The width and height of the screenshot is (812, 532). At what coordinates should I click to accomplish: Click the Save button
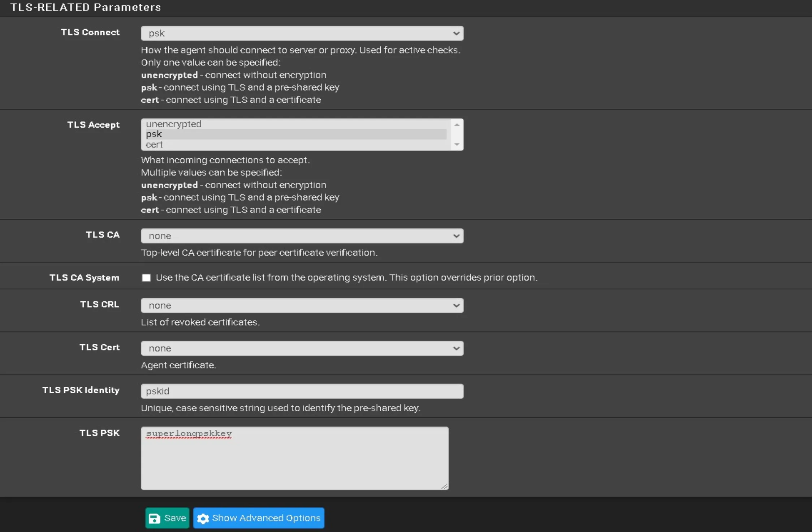(x=167, y=518)
